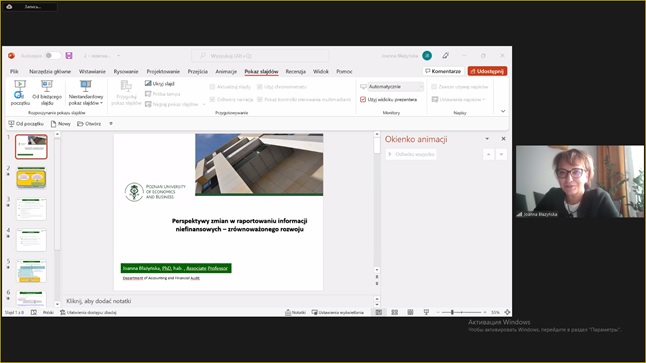Click the pen drawing mode icon

pos(445,56)
